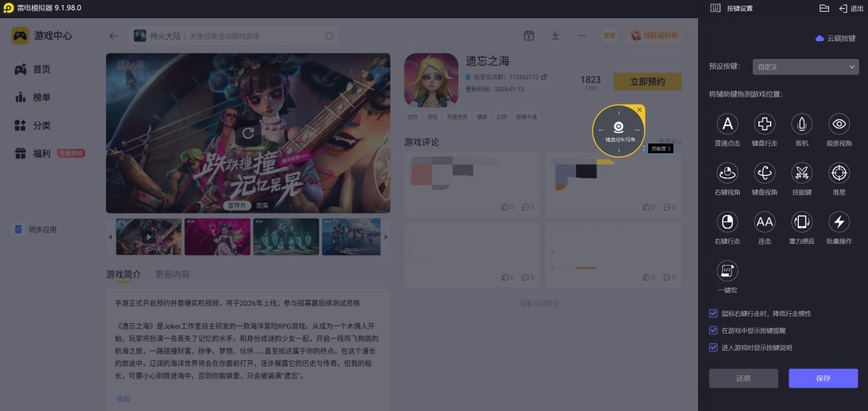Screen dimensions: 868x411
Task: Click the back arrow beside search bar
Action: 114,36
